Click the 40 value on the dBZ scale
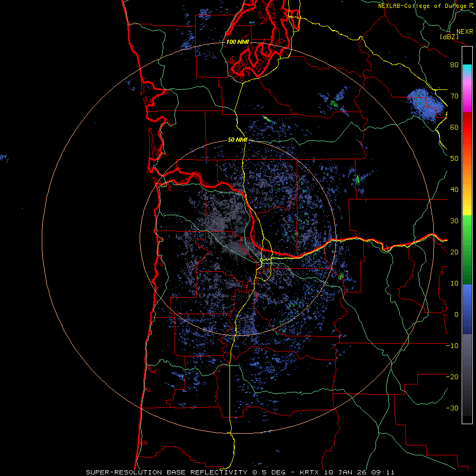 454,189
